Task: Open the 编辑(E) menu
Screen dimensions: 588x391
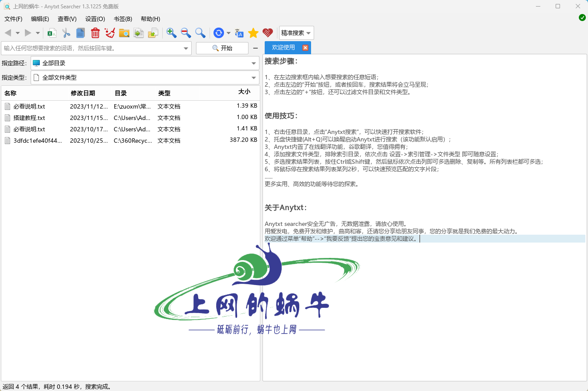Action: coord(40,19)
